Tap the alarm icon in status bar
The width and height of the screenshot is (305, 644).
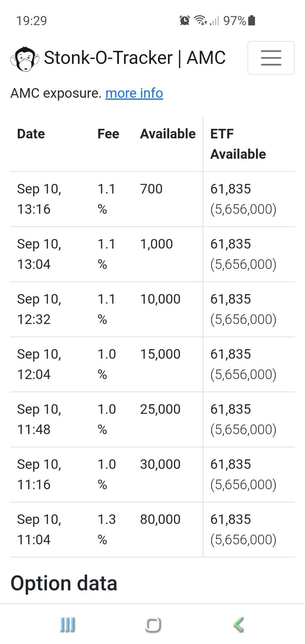184,20
